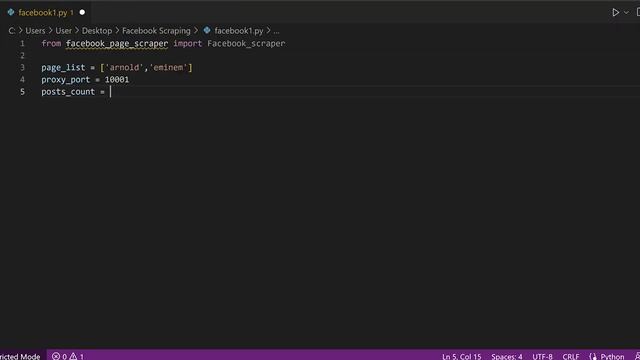Open the run options dropdown arrow
The height and width of the screenshot is (360, 640).
click(x=626, y=13)
